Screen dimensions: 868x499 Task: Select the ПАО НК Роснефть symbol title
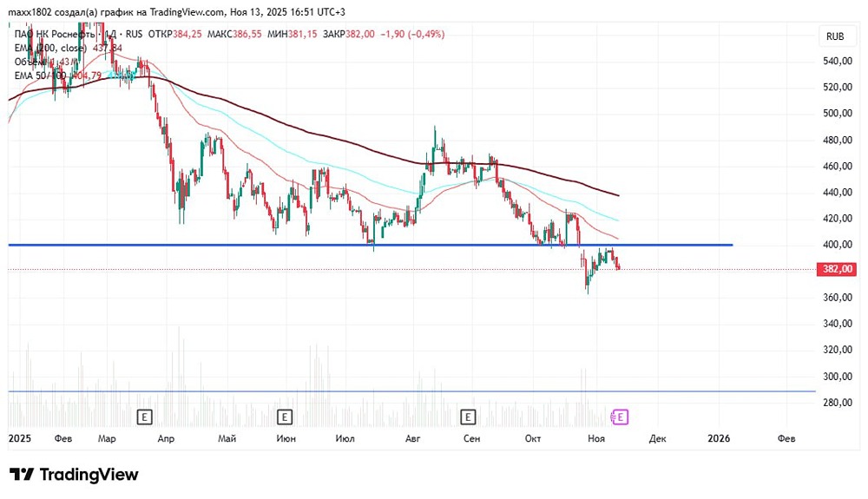tap(55, 35)
